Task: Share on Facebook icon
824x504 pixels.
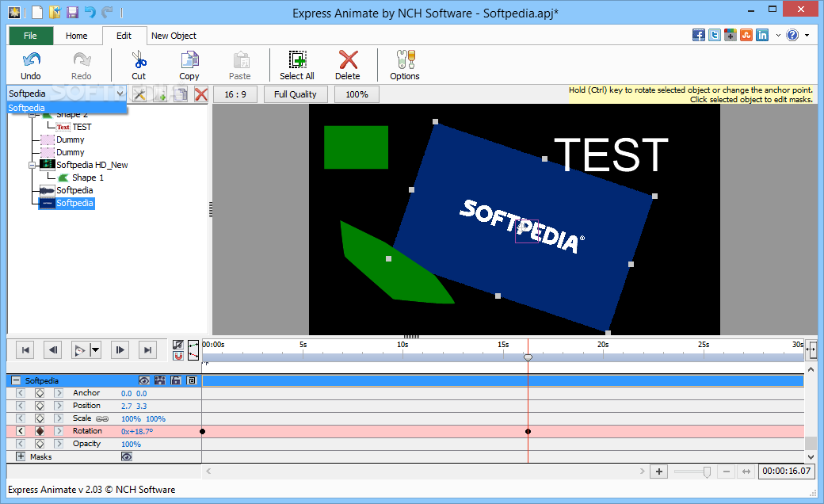Action: point(698,35)
